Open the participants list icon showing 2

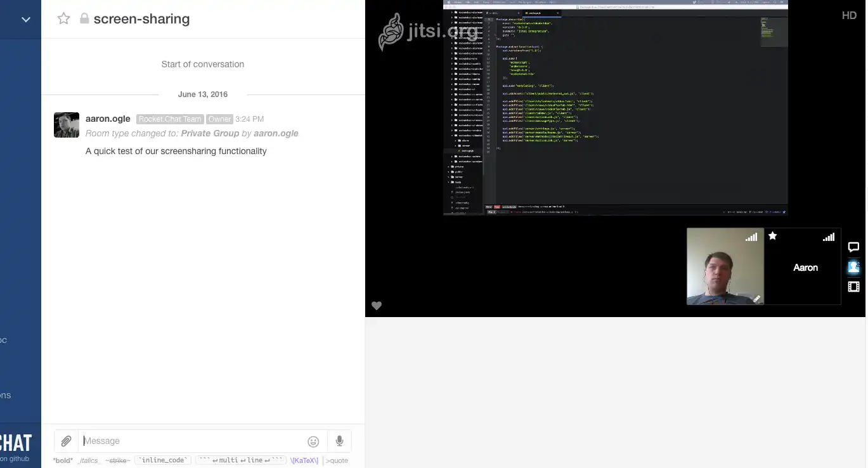853,267
